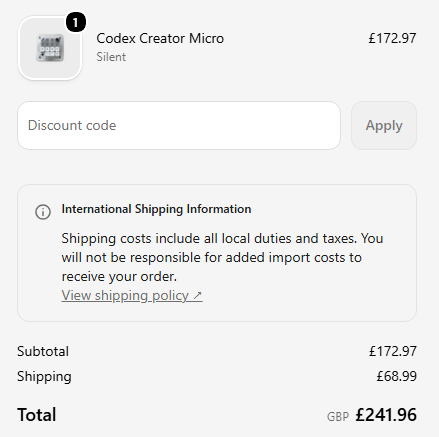Click the Apply discount button
Viewport: 439px width, 437px height.
click(384, 126)
